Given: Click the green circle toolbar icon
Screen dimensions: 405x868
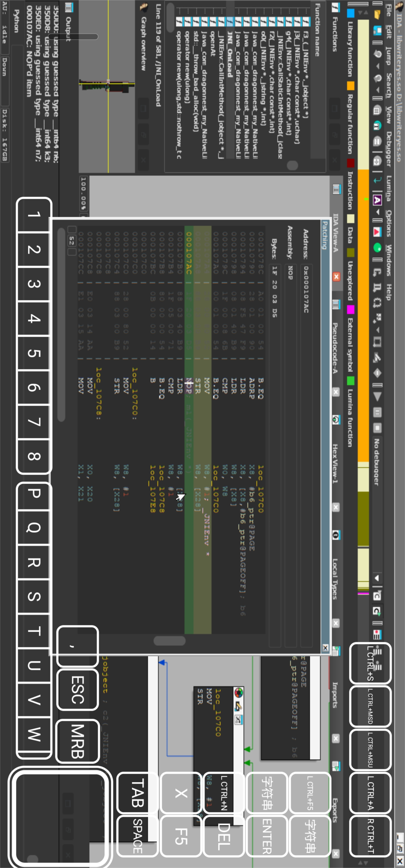Looking at the screenshot, I should click(377, 247).
